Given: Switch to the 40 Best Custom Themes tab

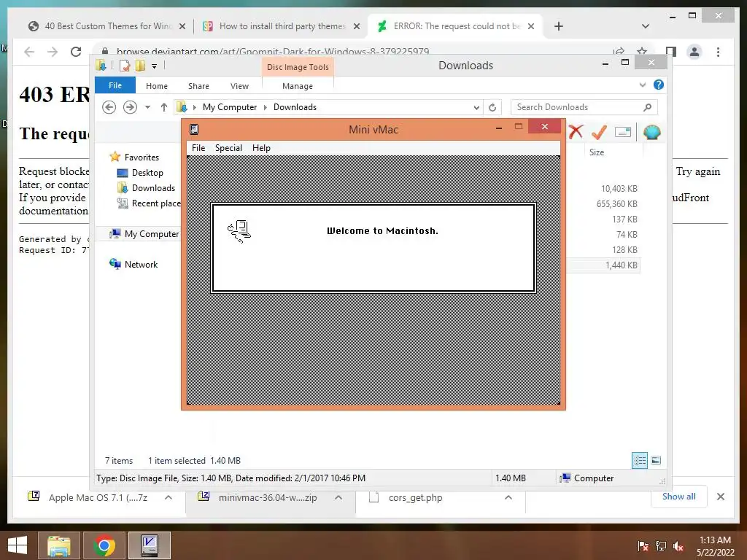Looking at the screenshot, I should point(107,26).
